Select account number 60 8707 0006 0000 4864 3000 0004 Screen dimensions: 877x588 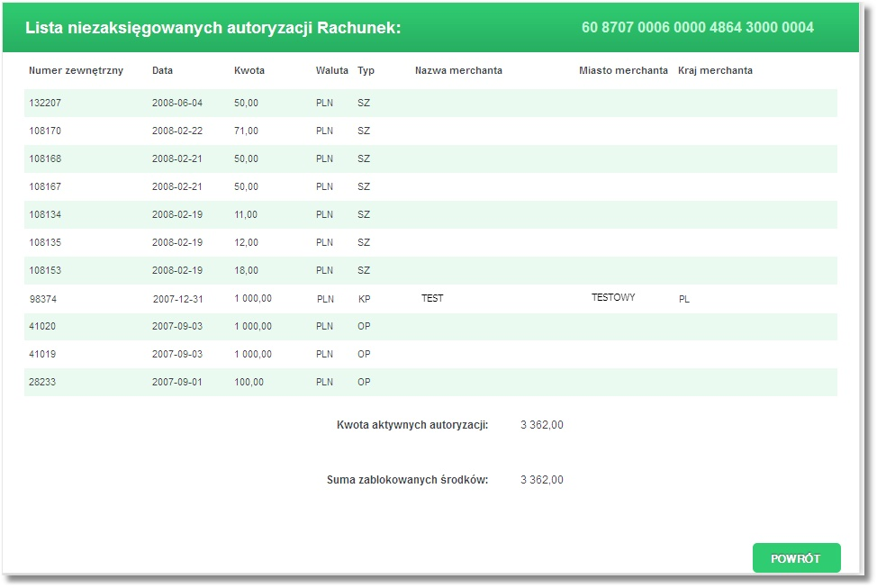[x=697, y=27]
